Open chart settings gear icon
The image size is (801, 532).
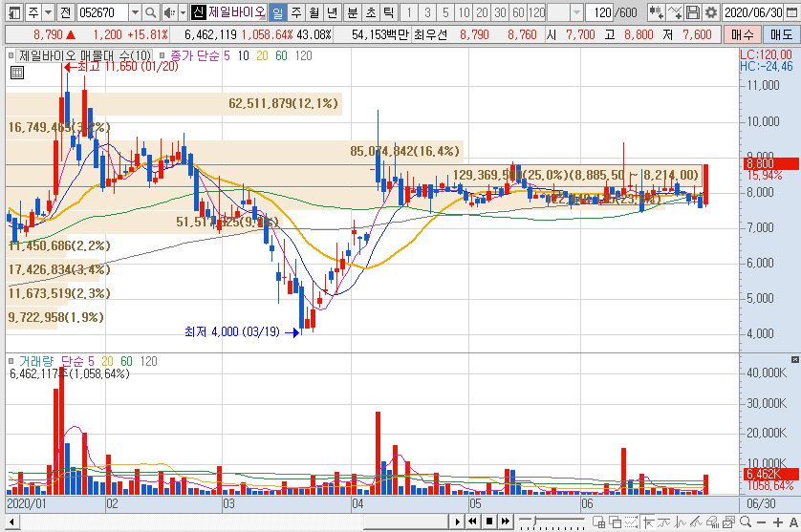click(x=710, y=12)
